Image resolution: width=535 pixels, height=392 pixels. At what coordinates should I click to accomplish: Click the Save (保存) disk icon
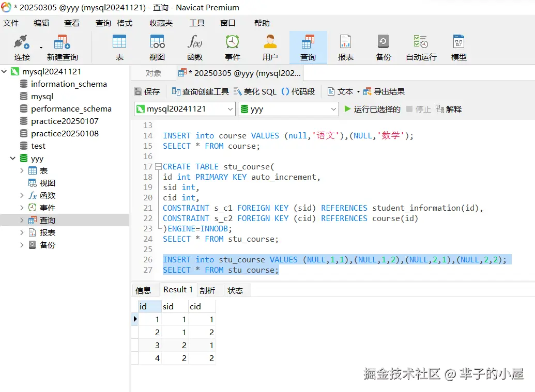click(138, 91)
